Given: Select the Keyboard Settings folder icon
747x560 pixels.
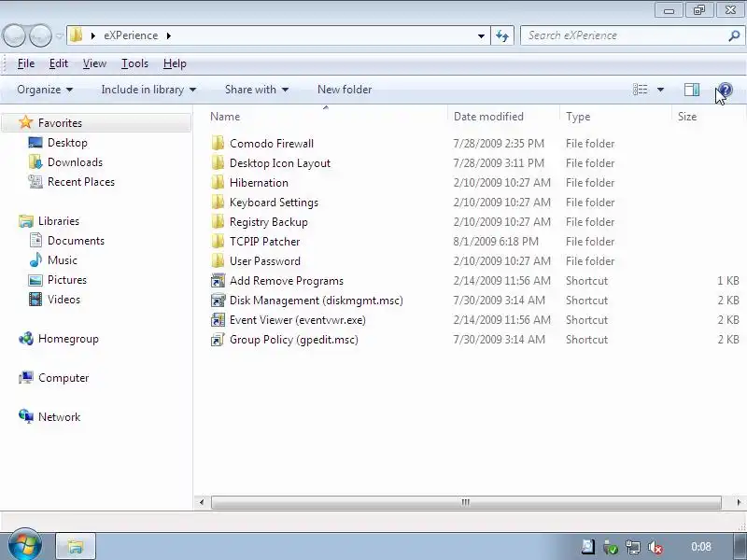Looking at the screenshot, I should click(x=218, y=202).
